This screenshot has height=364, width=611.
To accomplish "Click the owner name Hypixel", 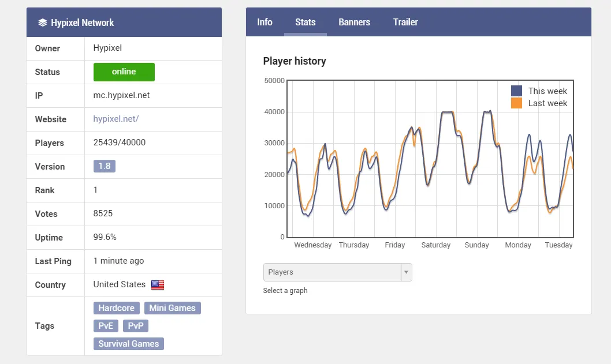I will [107, 48].
